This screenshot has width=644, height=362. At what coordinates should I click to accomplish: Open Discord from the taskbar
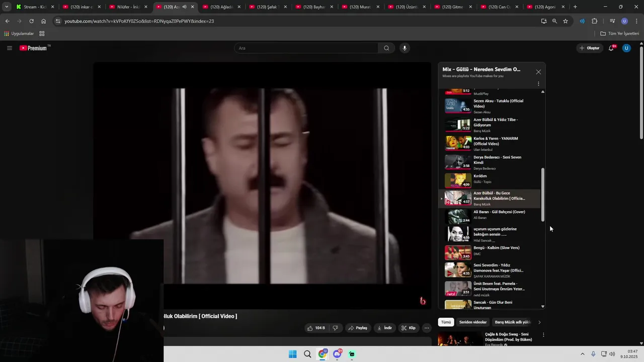pyautogui.click(x=337, y=354)
